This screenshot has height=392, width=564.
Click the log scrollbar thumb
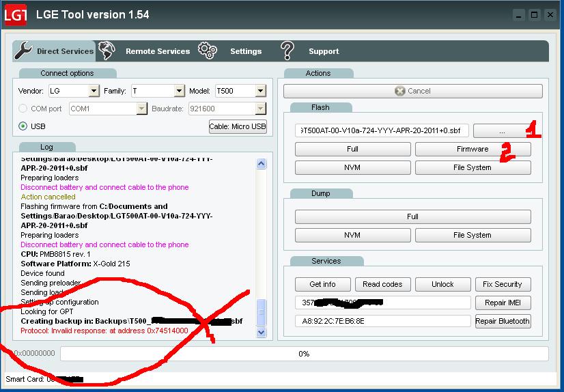coord(261,312)
